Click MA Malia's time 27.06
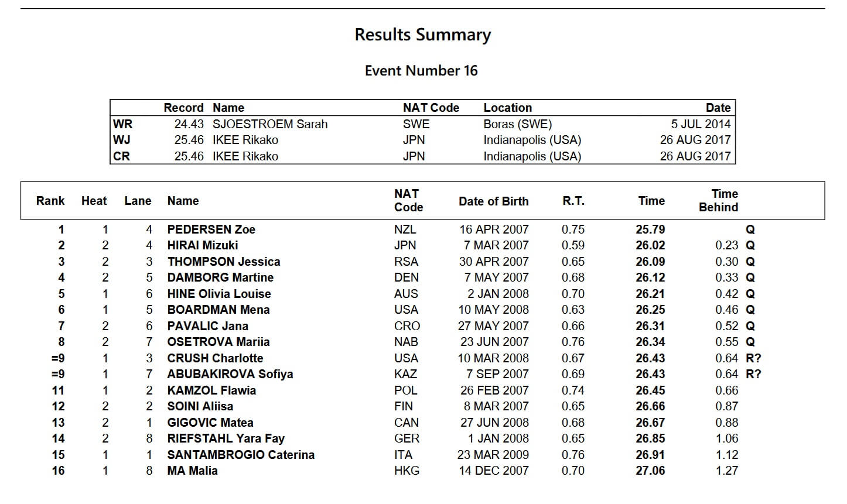This screenshot has width=847, height=504. (x=650, y=471)
